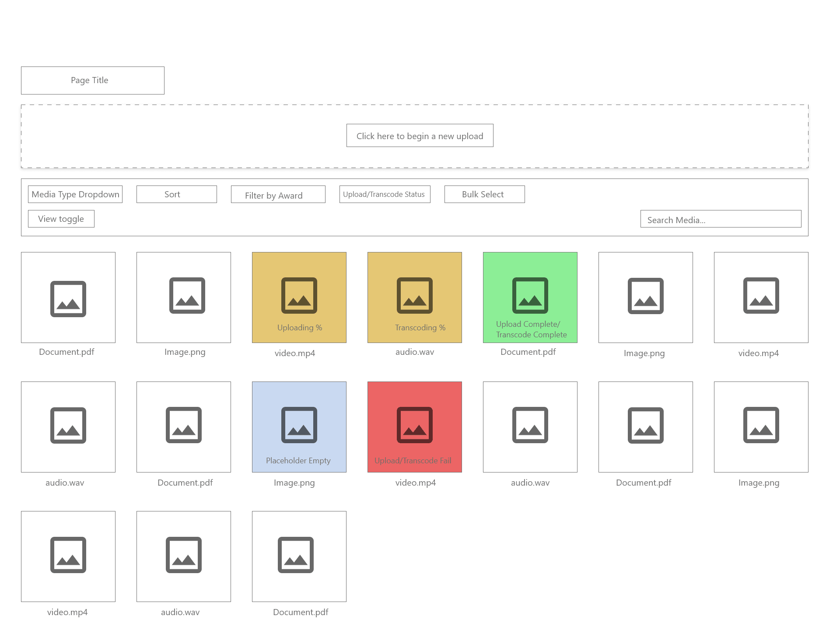Screen dimensions: 840x644
Task: Click the Uploading % status label
Action: click(x=300, y=328)
